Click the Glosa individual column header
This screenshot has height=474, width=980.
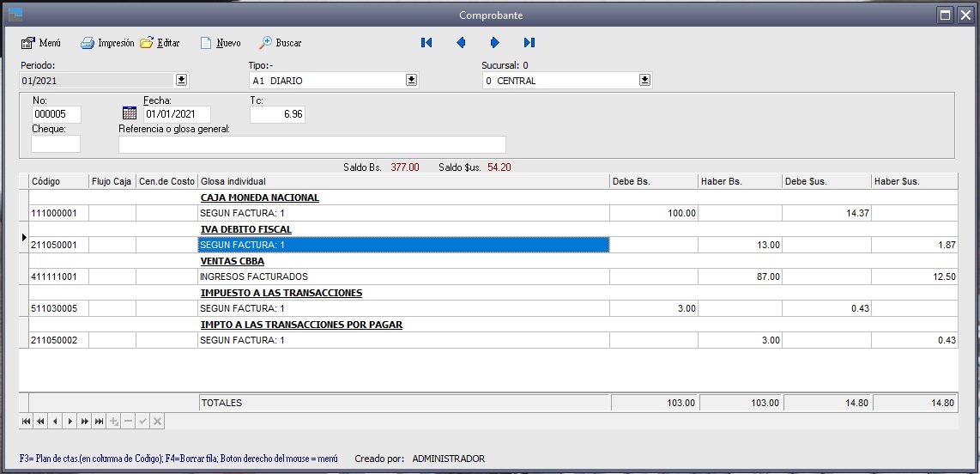(403, 181)
